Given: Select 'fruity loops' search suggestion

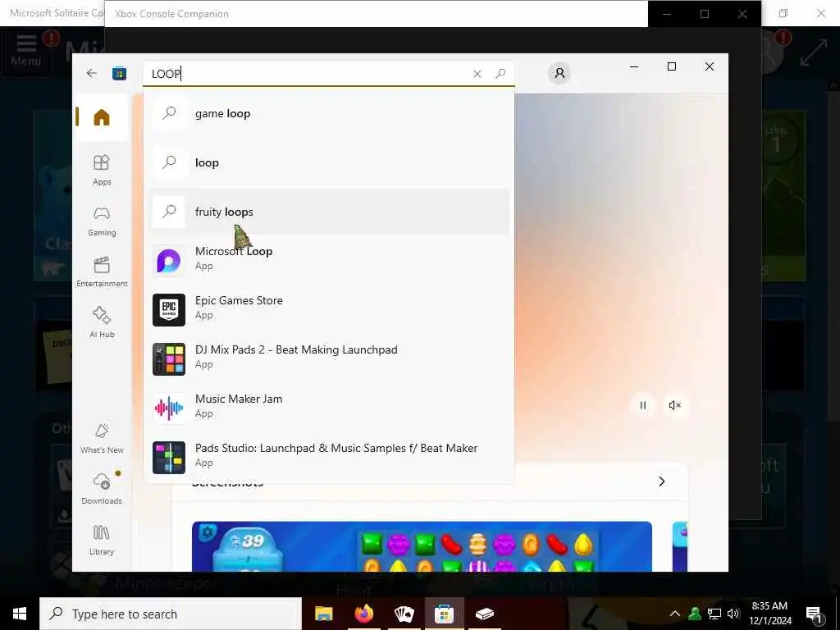Looking at the screenshot, I should coord(329,212).
